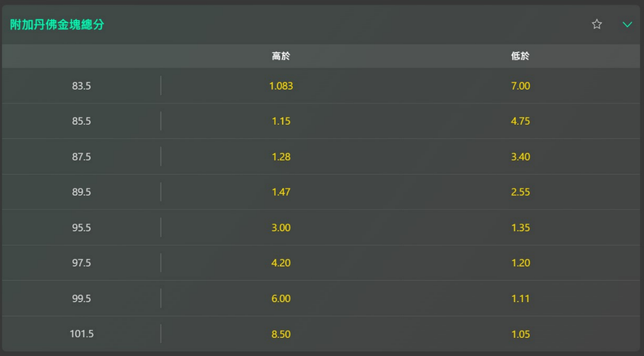Viewport: 644px width, 356px height.
Task: Bet over 89.5 at 1.47
Action: 281,192
